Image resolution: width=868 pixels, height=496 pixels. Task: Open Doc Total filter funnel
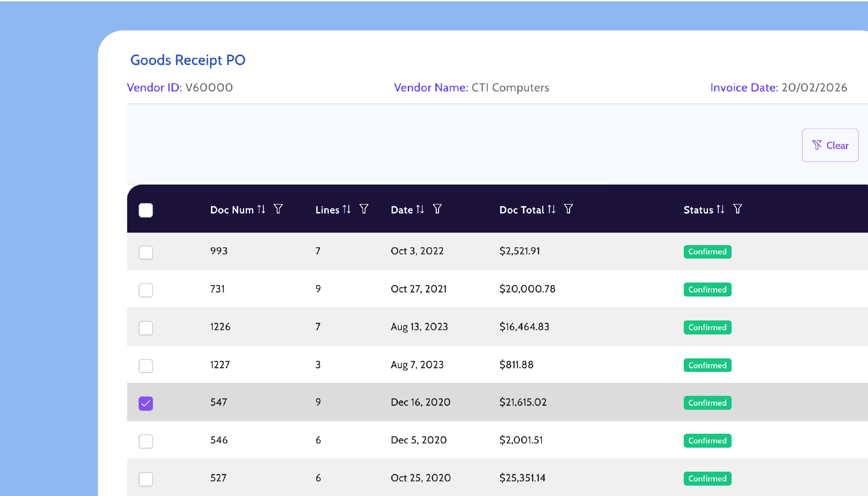tap(569, 209)
